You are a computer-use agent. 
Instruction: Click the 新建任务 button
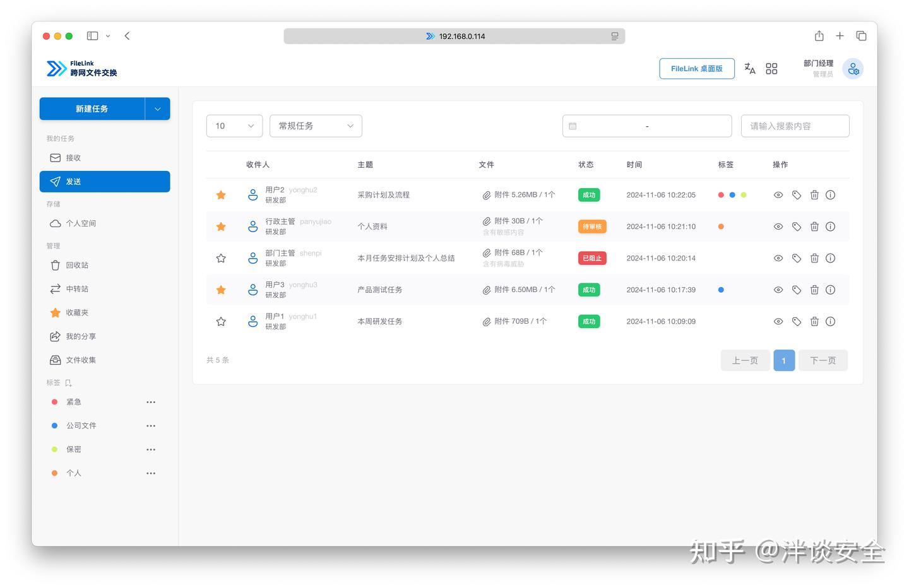click(x=92, y=109)
